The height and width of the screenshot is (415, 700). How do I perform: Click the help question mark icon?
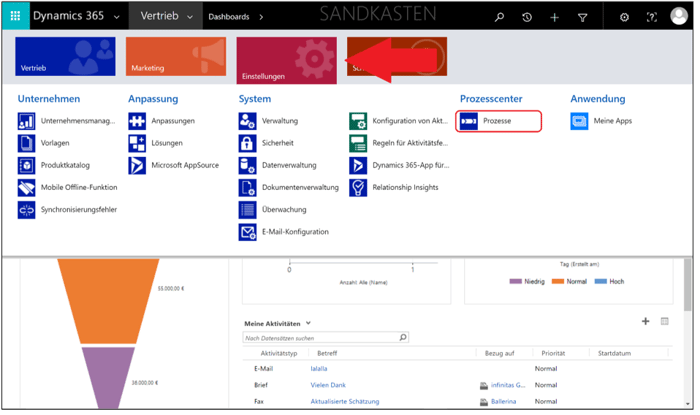[651, 17]
